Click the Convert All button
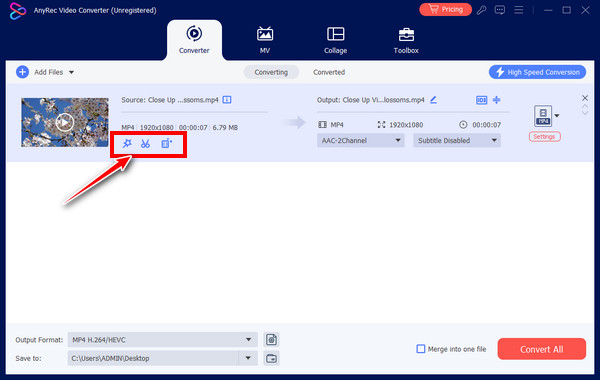 541,349
